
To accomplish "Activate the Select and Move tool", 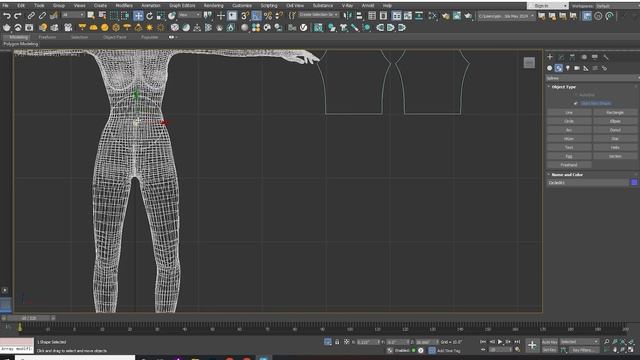I will [x=138, y=16].
